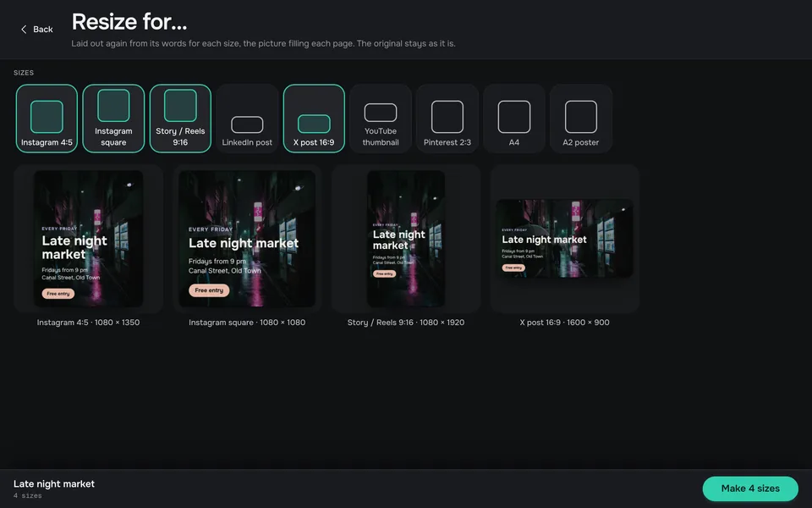Click the 'Story / Reels 9:16 · 1080 × 1920' caption
Image resolution: width=812 pixels, height=508 pixels.
coord(406,323)
